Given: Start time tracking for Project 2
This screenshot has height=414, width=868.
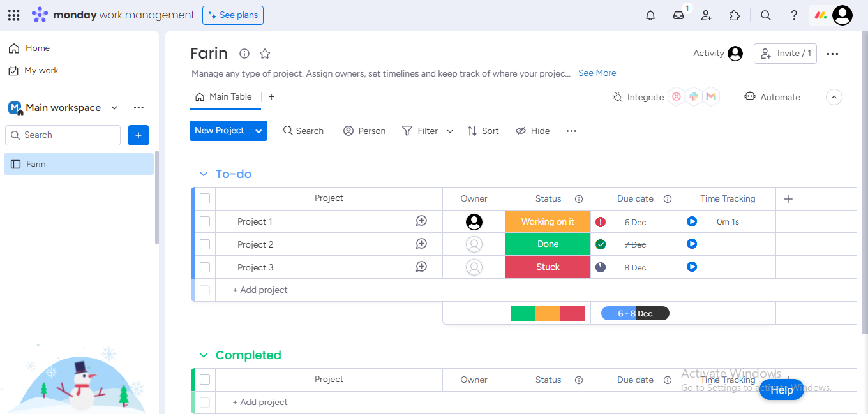Looking at the screenshot, I should point(692,244).
